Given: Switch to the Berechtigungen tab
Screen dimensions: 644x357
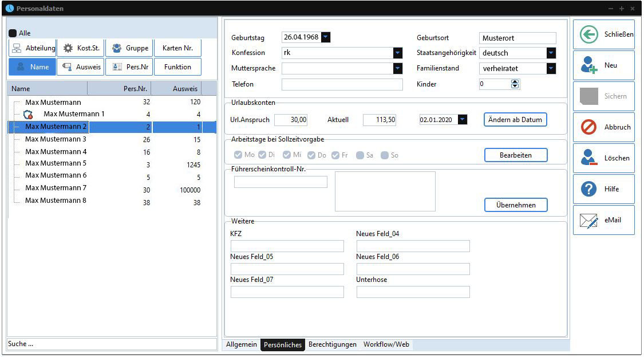Looking at the screenshot, I should 332,345.
